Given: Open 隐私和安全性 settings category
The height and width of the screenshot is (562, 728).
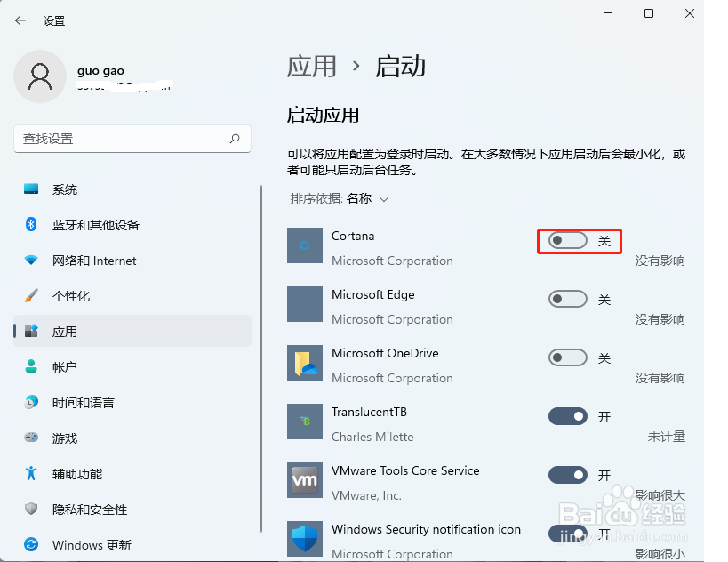Looking at the screenshot, I should [132, 509].
